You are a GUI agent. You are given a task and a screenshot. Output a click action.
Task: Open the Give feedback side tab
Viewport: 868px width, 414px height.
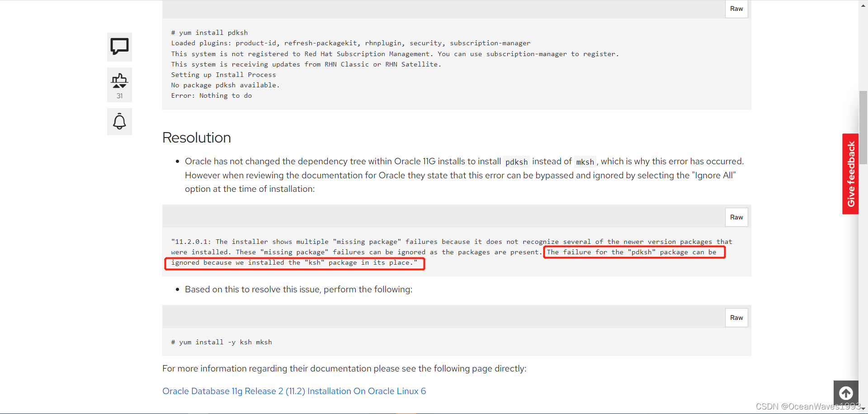850,174
